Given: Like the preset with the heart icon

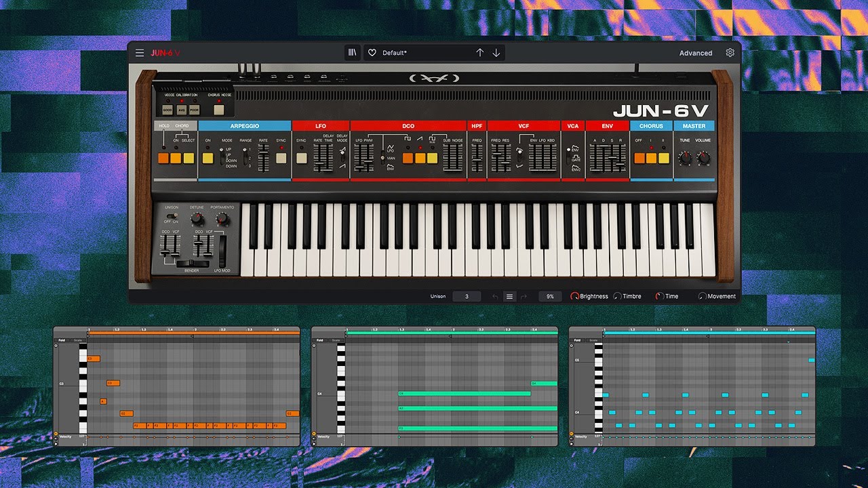Looking at the screenshot, I should tap(372, 53).
